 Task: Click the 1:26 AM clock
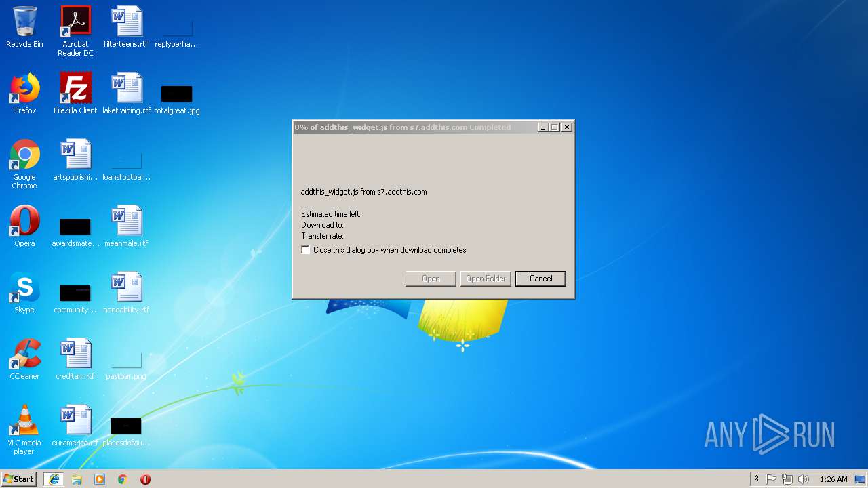click(x=833, y=479)
